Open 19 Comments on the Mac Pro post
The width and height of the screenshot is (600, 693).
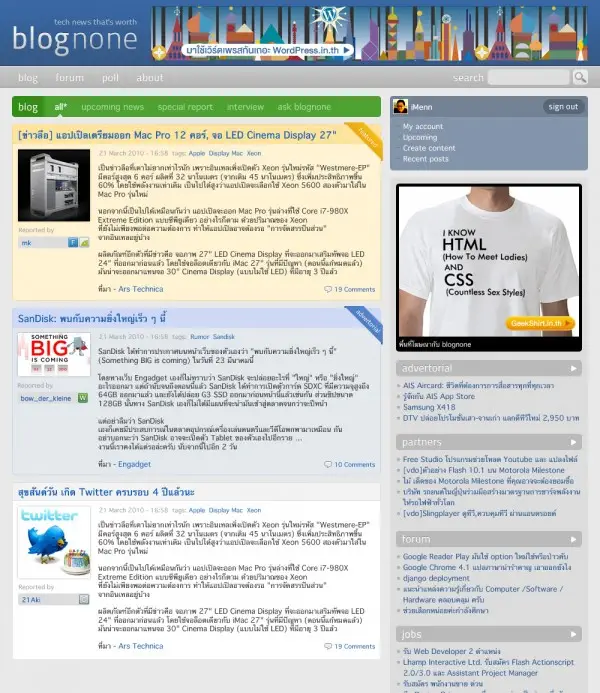tap(354, 289)
